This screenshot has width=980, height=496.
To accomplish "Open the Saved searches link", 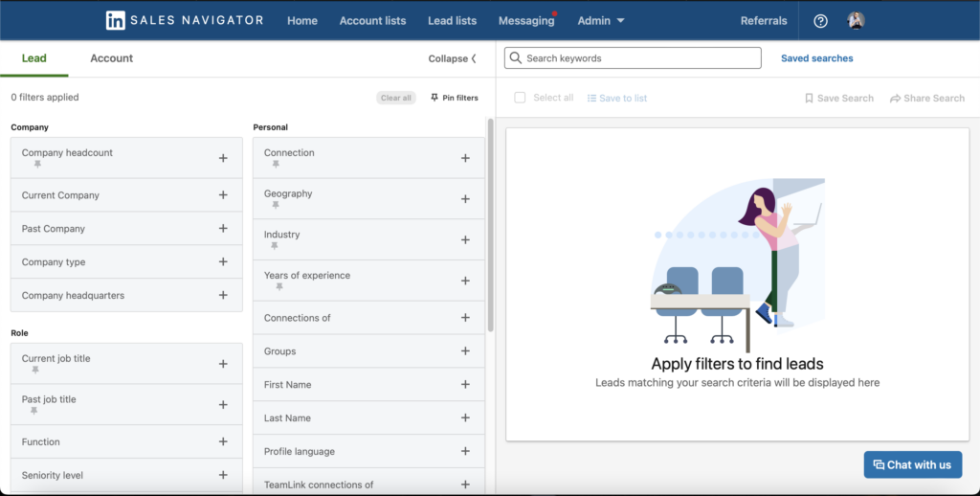I will [x=816, y=58].
